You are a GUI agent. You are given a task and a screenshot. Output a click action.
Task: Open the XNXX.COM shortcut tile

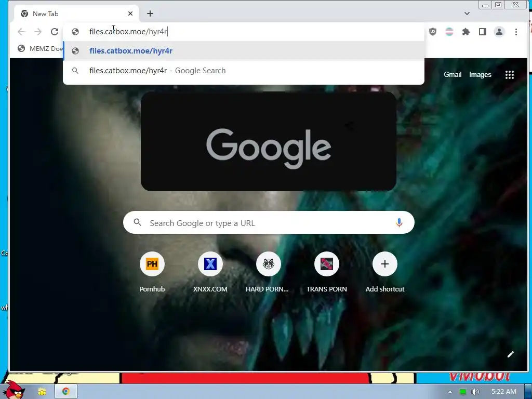(x=210, y=272)
